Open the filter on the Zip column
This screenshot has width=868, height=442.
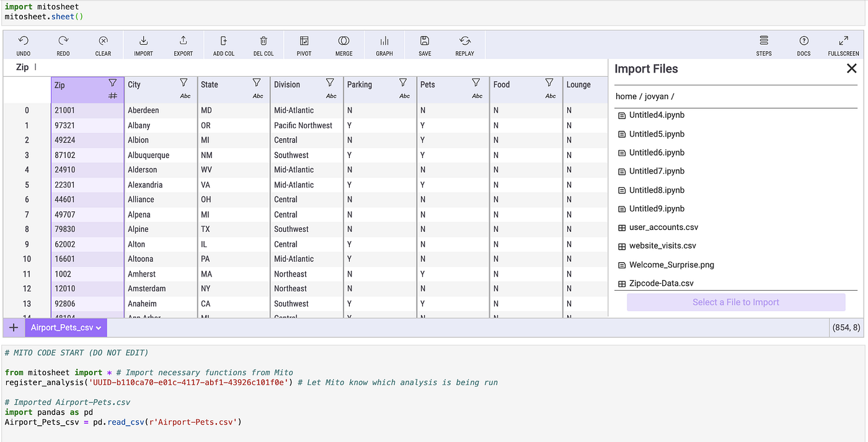coord(112,82)
